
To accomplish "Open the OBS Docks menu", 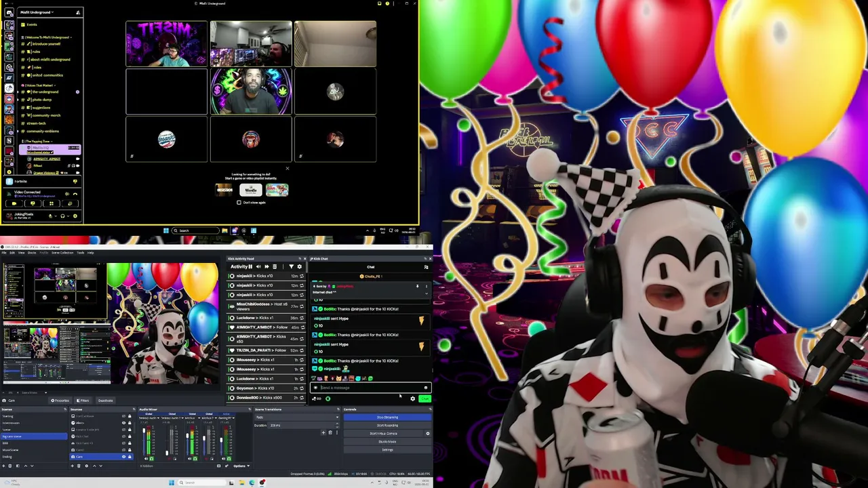I will (32, 253).
